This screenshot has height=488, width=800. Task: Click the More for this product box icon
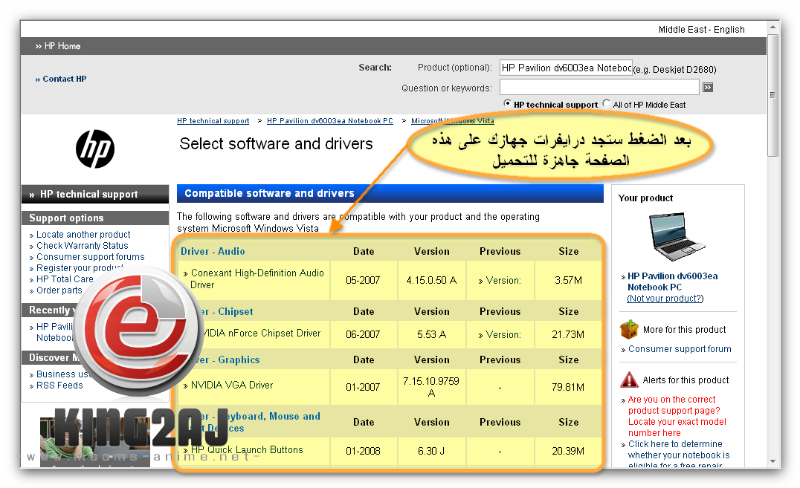tap(628, 330)
